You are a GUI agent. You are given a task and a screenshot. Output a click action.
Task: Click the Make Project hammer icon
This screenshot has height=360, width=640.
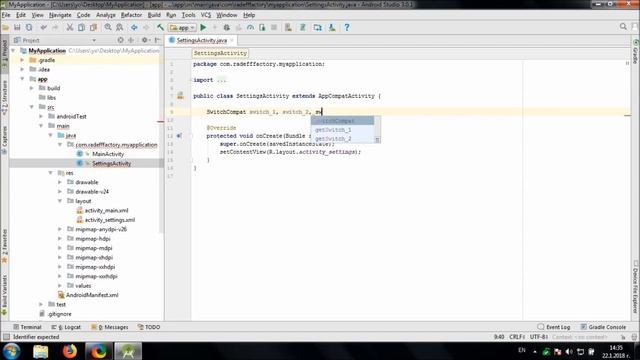(160, 27)
